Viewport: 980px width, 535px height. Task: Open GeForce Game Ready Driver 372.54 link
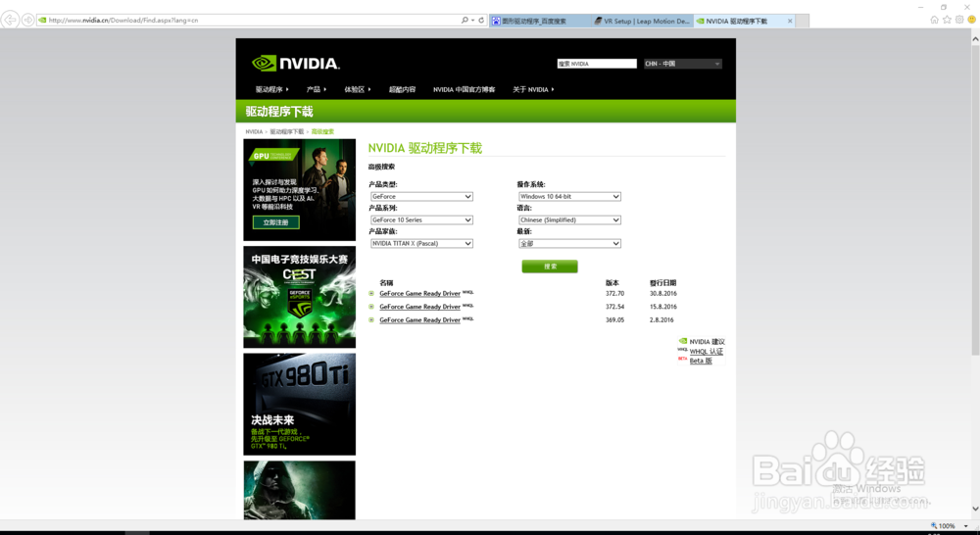[419, 307]
